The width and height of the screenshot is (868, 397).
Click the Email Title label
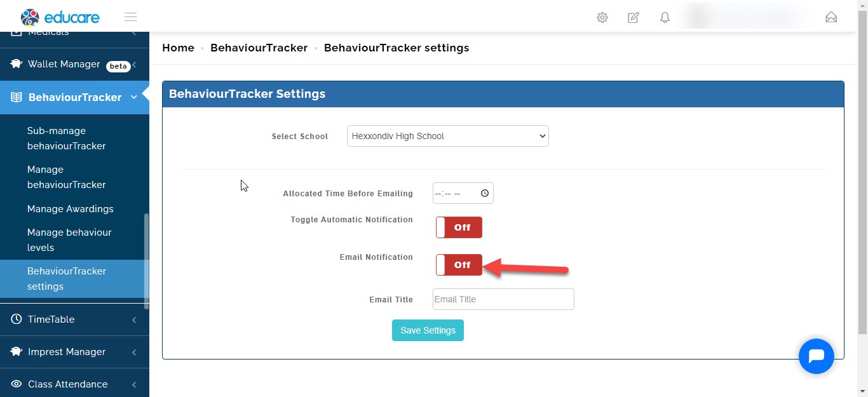click(391, 300)
